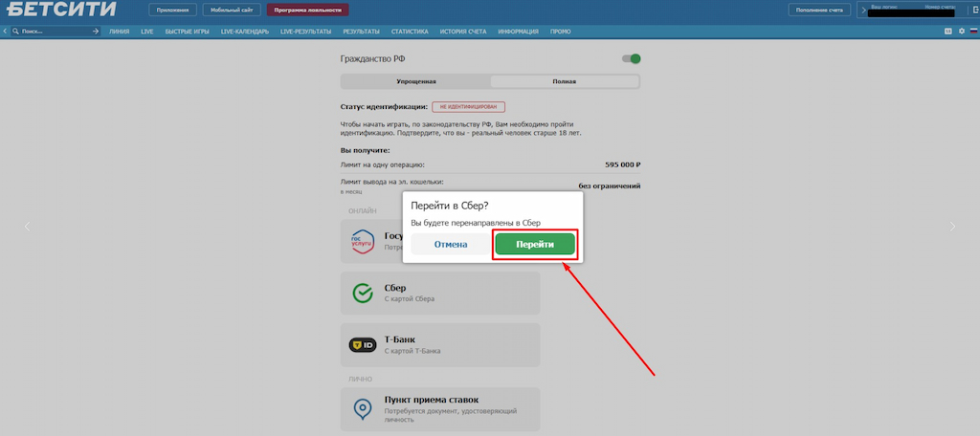Open the ЛИНИЯ menu
Screen dimensions: 980x436
(120, 32)
